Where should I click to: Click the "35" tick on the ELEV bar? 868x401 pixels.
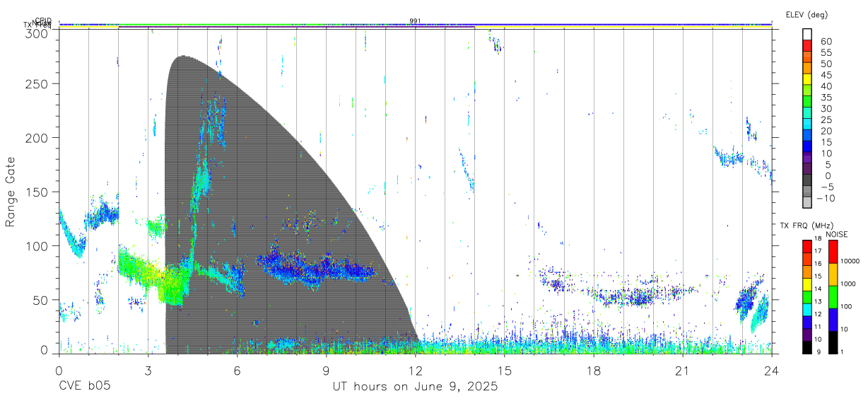[826, 98]
